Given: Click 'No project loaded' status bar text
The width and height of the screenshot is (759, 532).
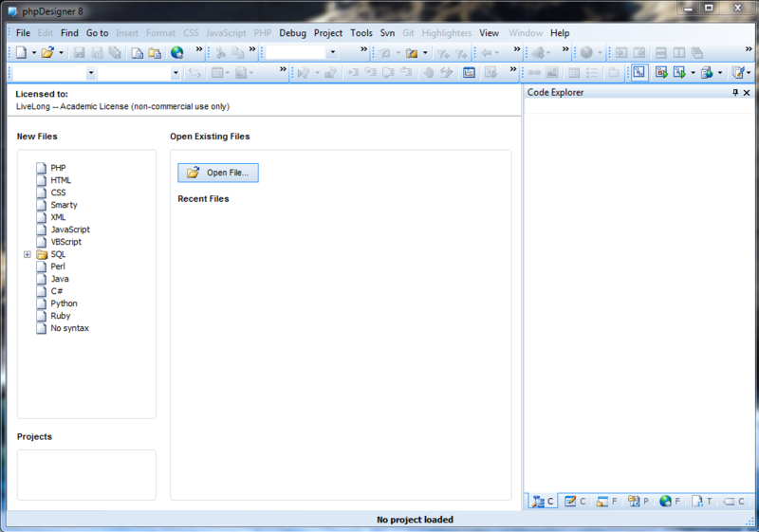Looking at the screenshot, I should click(415, 520).
